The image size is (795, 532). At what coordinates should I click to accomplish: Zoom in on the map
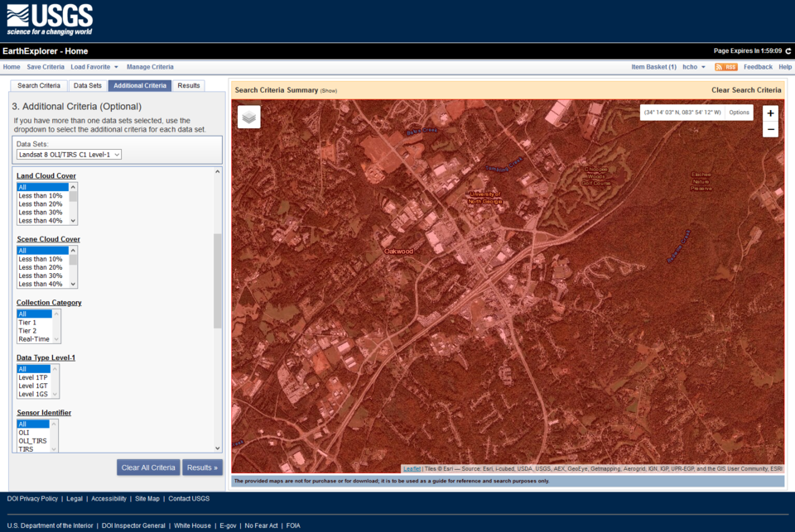pos(770,113)
